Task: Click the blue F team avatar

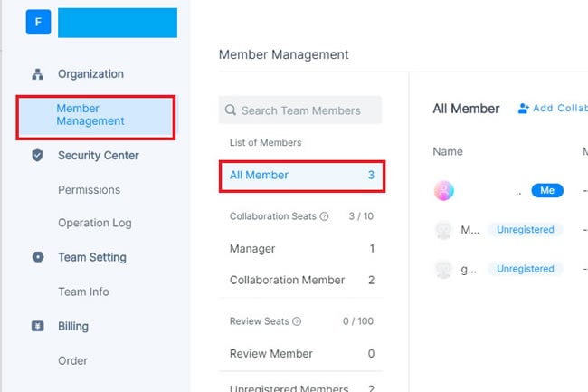Action: (x=38, y=22)
